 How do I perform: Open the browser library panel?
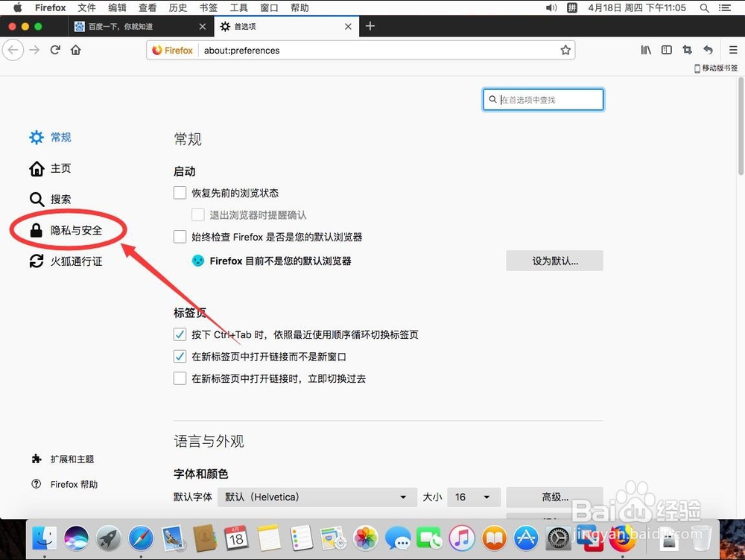click(645, 50)
